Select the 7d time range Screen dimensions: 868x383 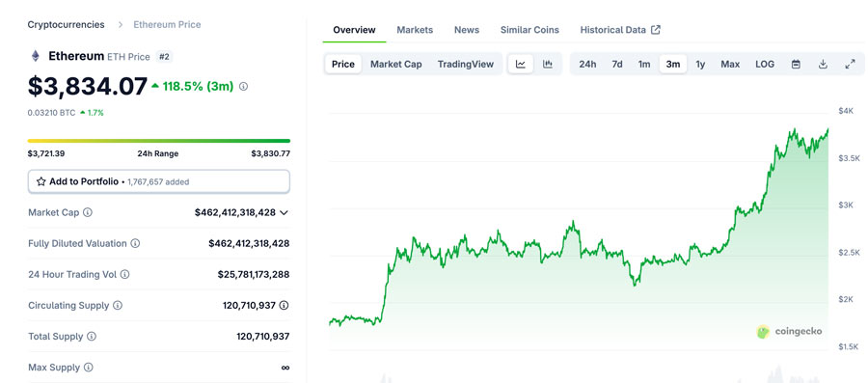click(617, 65)
